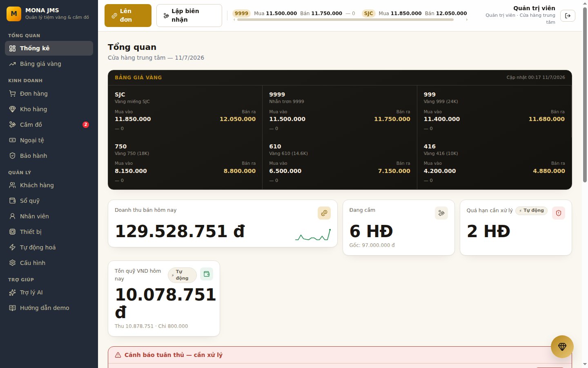Click the page vertical scrollbar

pyautogui.click(x=585, y=94)
